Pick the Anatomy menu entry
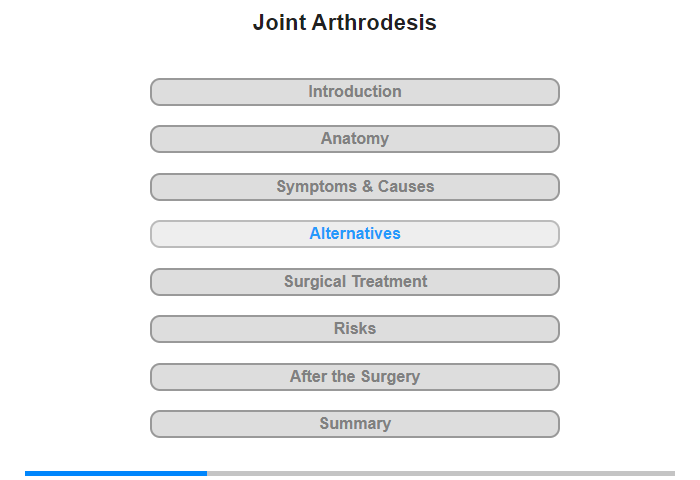Viewport: 700px width, 480px height. point(354,139)
